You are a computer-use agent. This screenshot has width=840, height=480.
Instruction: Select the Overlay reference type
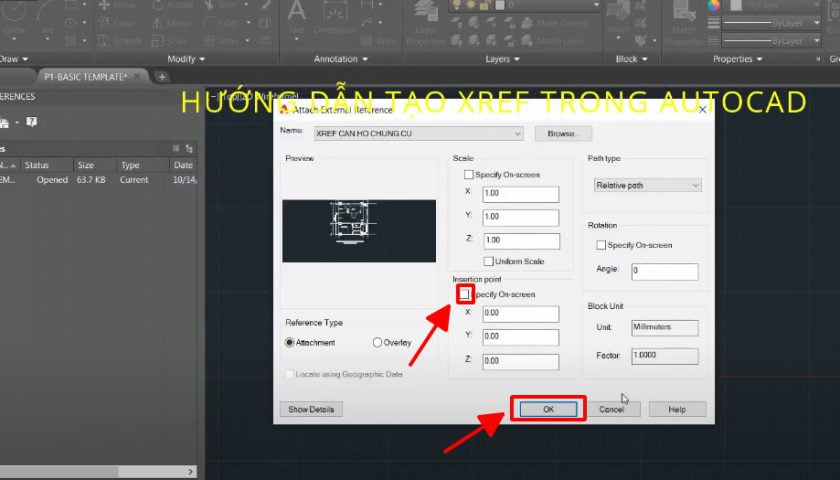coord(377,342)
